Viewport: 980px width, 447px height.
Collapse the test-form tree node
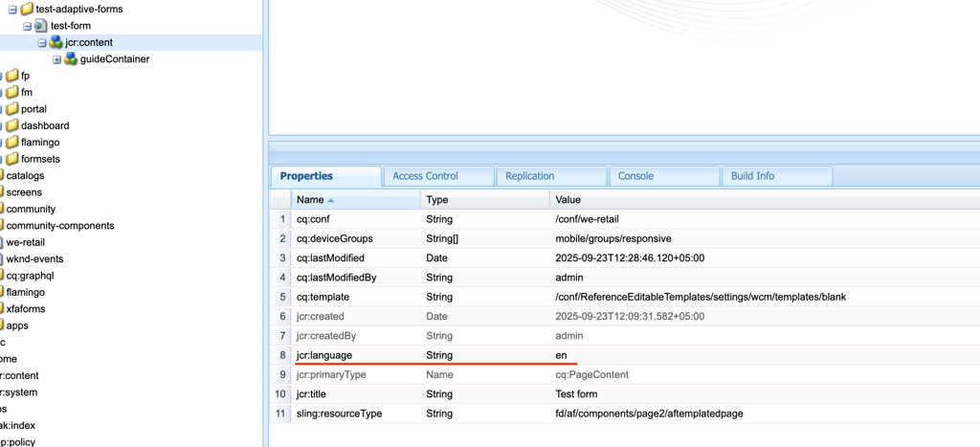(x=27, y=26)
